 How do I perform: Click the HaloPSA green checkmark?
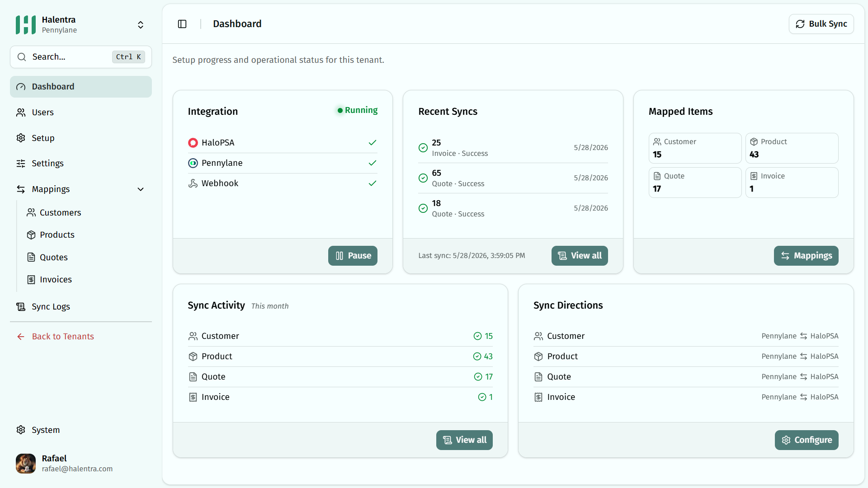click(373, 143)
